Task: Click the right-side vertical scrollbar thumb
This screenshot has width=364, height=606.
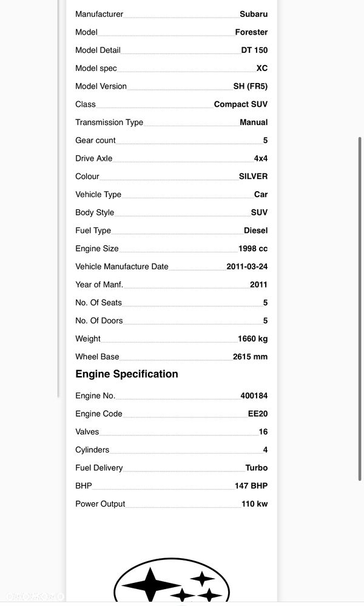Action: point(360,309)
